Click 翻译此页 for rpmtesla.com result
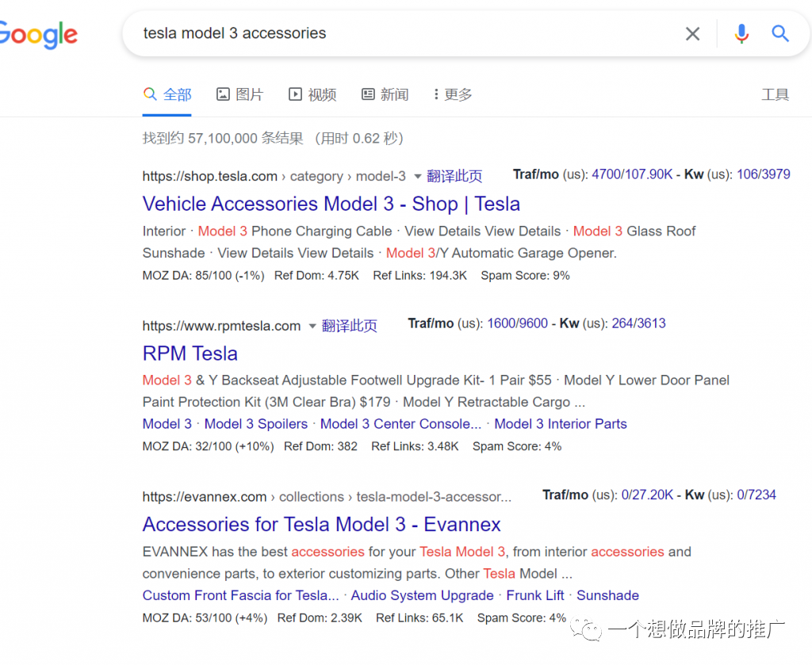Viewport: 812px width, 665px height. coord(349,326)
